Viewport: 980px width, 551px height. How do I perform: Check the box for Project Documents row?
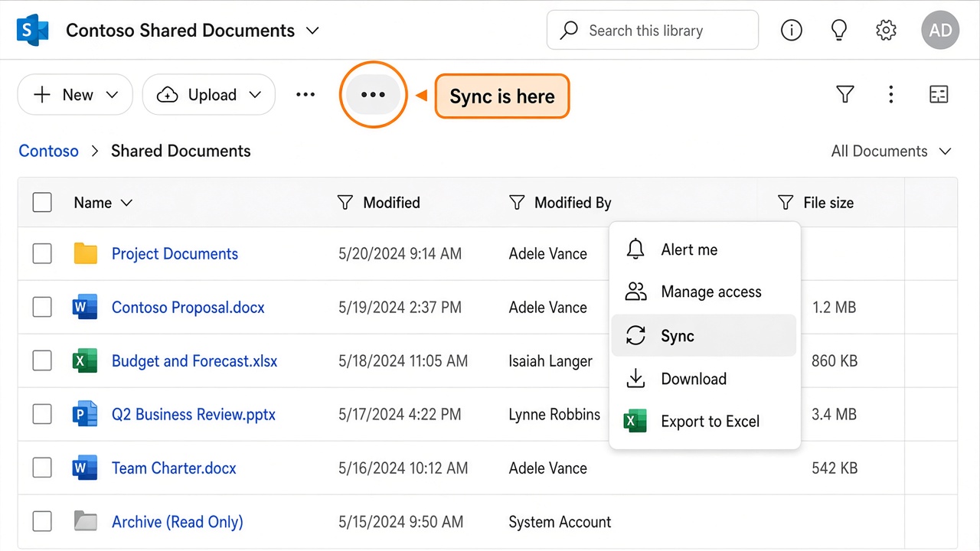pyautogui.click(x=42, y=253)
